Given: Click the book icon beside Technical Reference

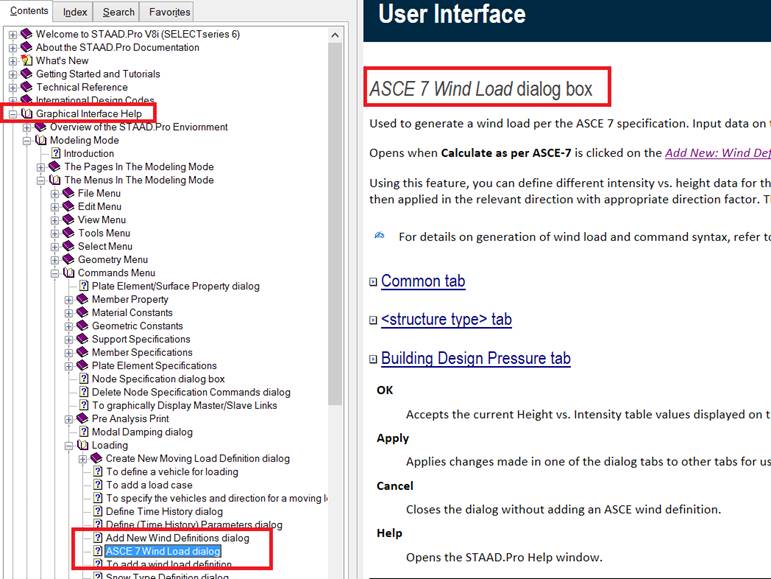Looking at the screenshot, I should 26,87.
